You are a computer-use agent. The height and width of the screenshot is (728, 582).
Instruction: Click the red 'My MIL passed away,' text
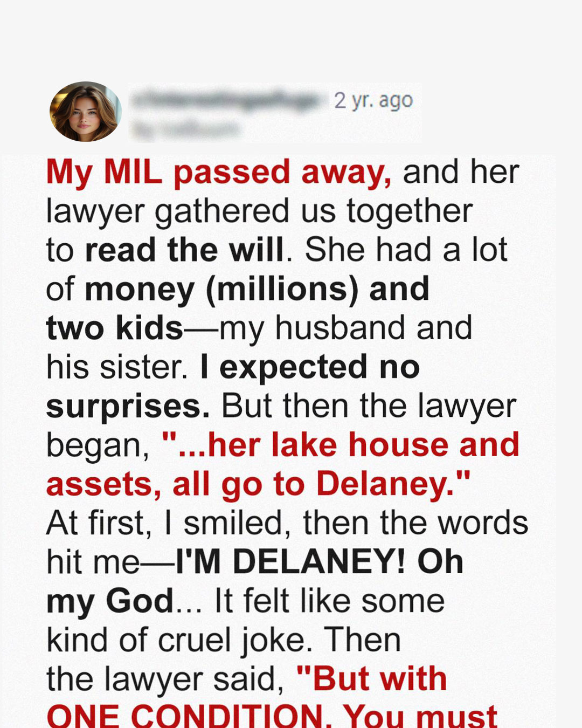(219, 173)
